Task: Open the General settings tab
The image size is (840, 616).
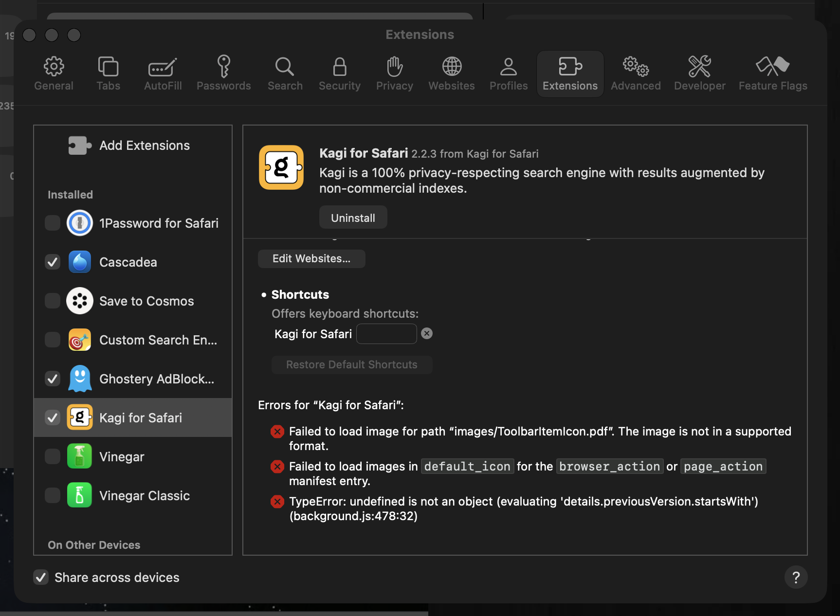Action: (54, 73)
